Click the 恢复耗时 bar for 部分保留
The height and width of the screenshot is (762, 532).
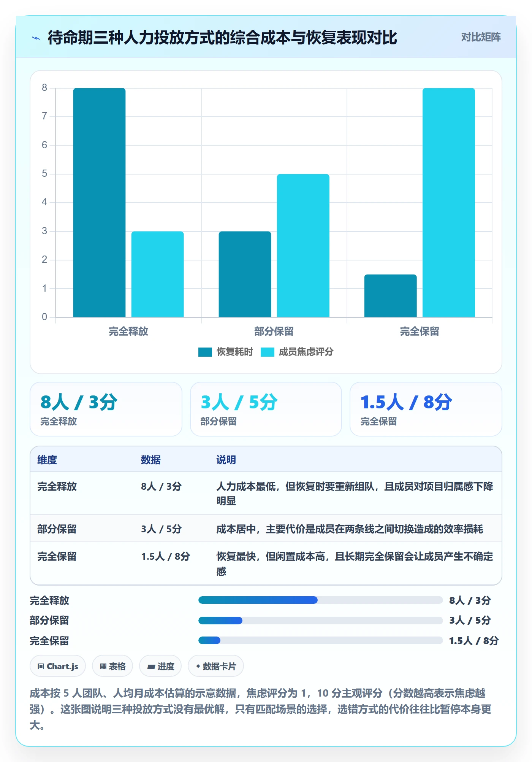(x=245, y=274)
